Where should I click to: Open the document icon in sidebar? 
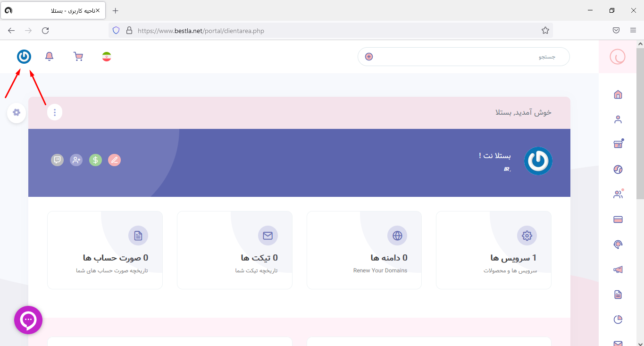pyautogui.click(x=618, y=295)
